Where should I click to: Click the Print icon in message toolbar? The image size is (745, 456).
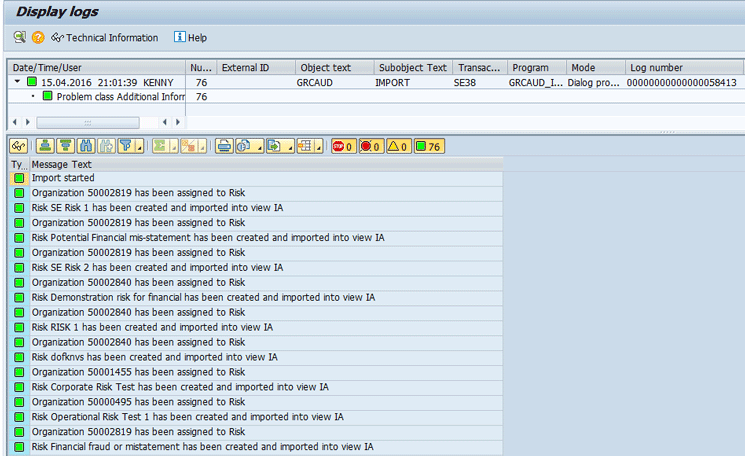[x=224, y=146]
